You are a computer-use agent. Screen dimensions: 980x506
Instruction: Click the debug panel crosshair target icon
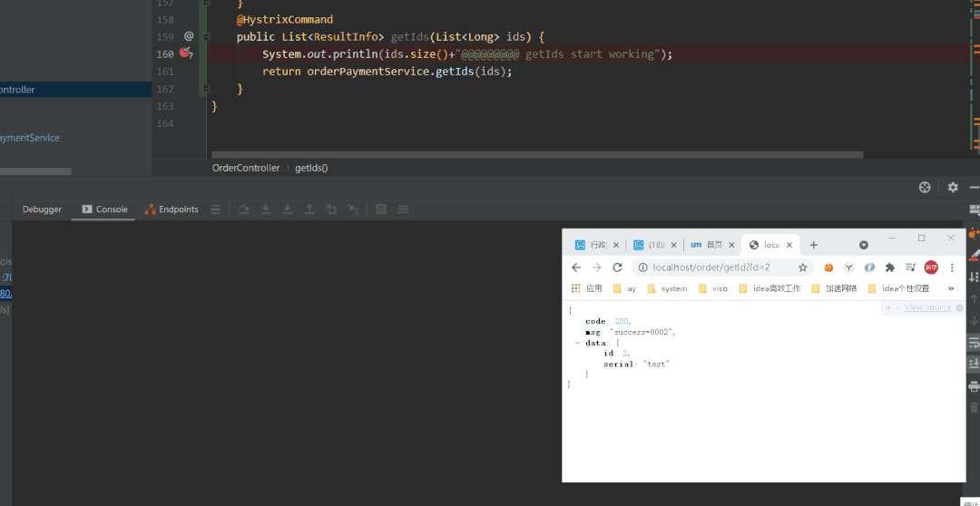(925, 187)
